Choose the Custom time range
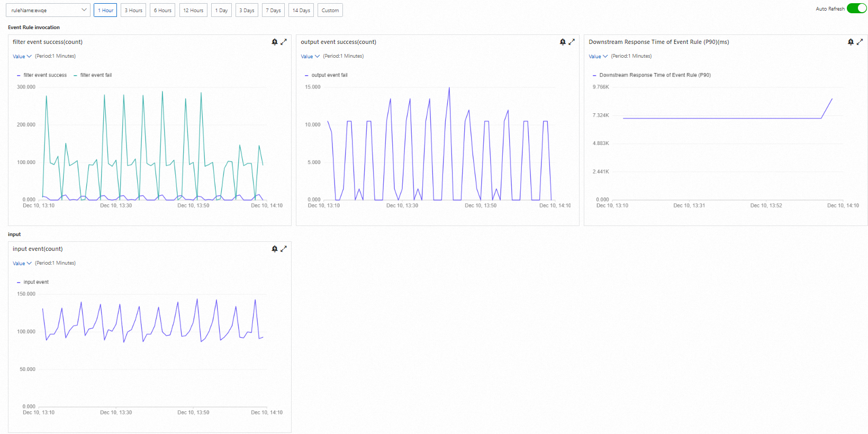Viewport: 868px width, 434px height. pyautogui.click(x=330, y=10)
